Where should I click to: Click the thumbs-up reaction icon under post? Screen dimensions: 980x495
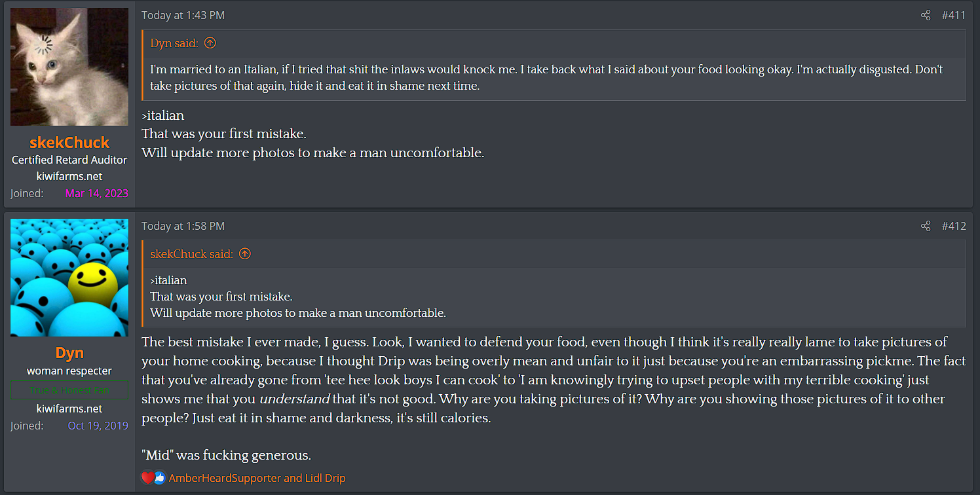pyautogui.click(x=159, y=478)
